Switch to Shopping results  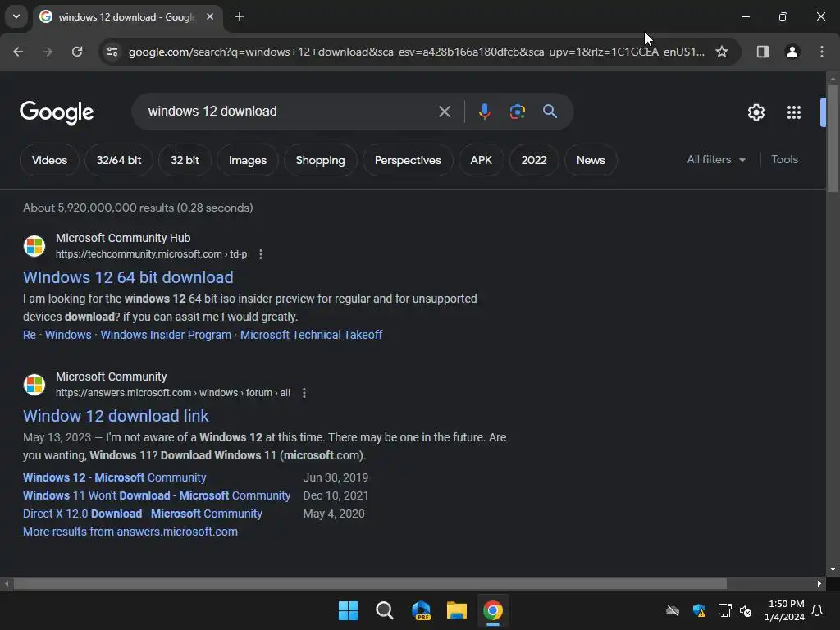(321, 160)
